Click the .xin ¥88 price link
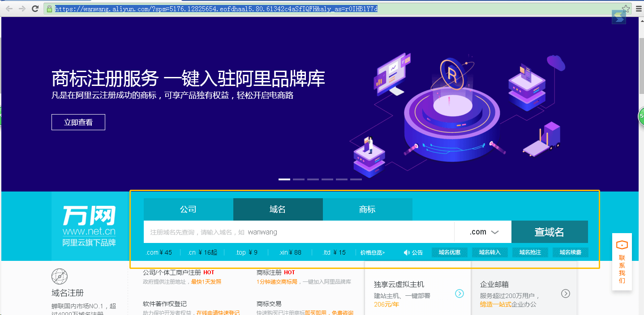The image size is (644, 315). [290, 252]
